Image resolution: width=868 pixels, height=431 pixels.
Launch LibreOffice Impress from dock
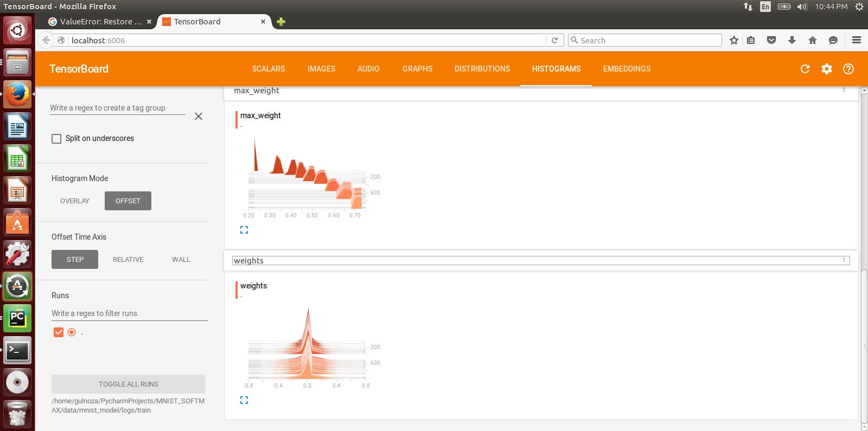point(17,190)
